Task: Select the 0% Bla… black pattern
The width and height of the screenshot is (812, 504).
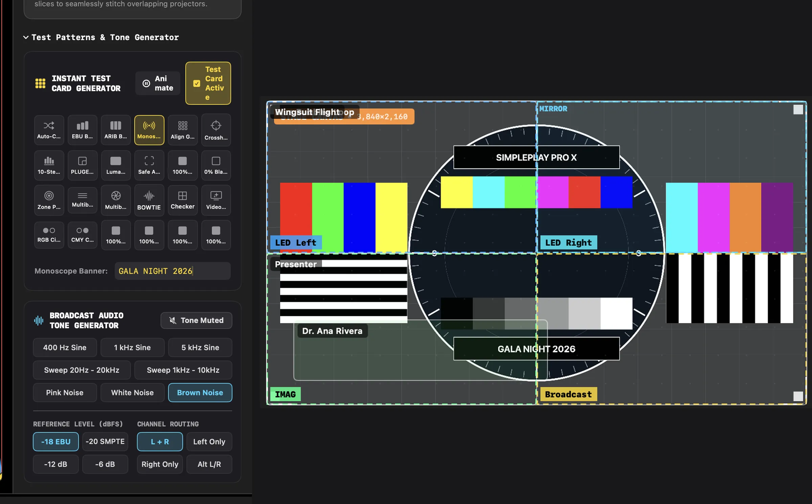Action: click(x=216, y=165)
